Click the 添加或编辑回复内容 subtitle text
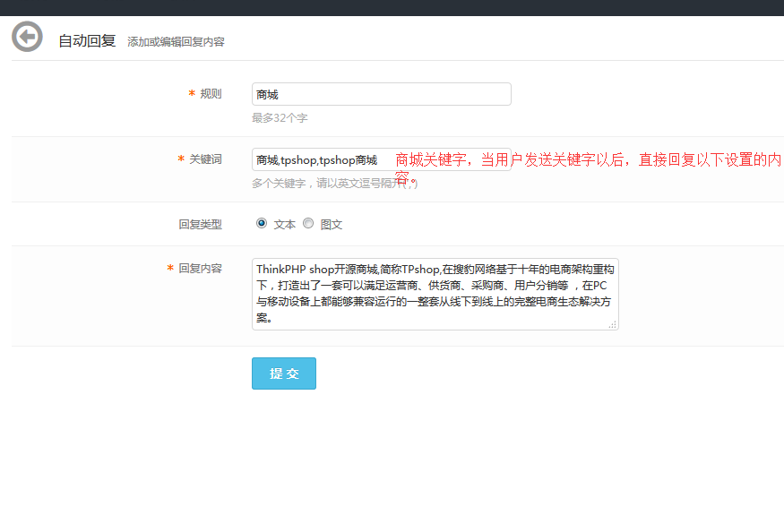Image resolution: width=784 pixels, height=532 pixels. [x=176, y=42]
